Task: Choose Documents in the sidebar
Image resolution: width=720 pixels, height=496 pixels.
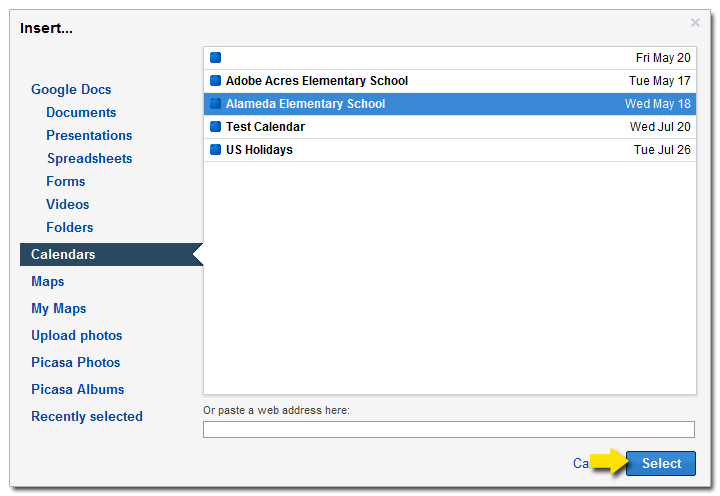Action: tap(81, 113)
